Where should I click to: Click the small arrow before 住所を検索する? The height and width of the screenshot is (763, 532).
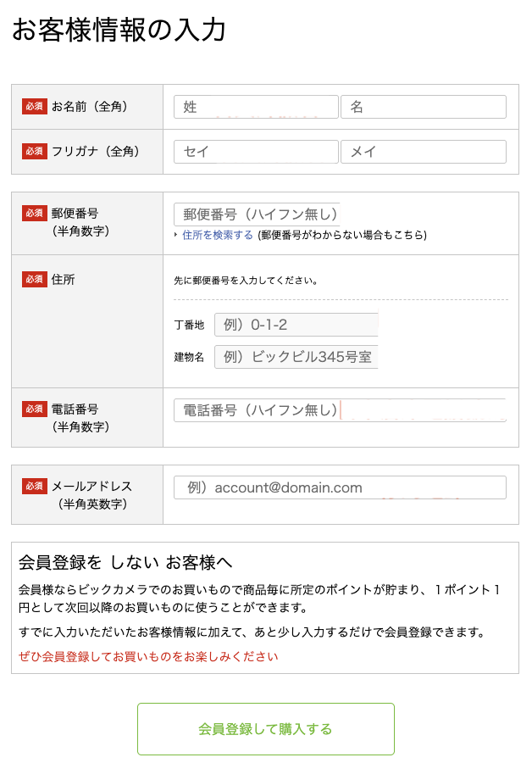click(176, 235)
